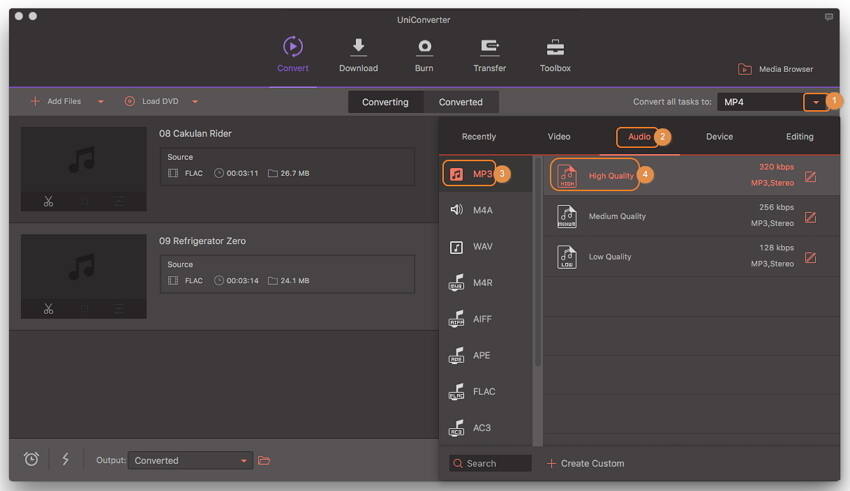
Task: Click the Load DVD button
Action: pyautogui.click(x=151, y=101)
